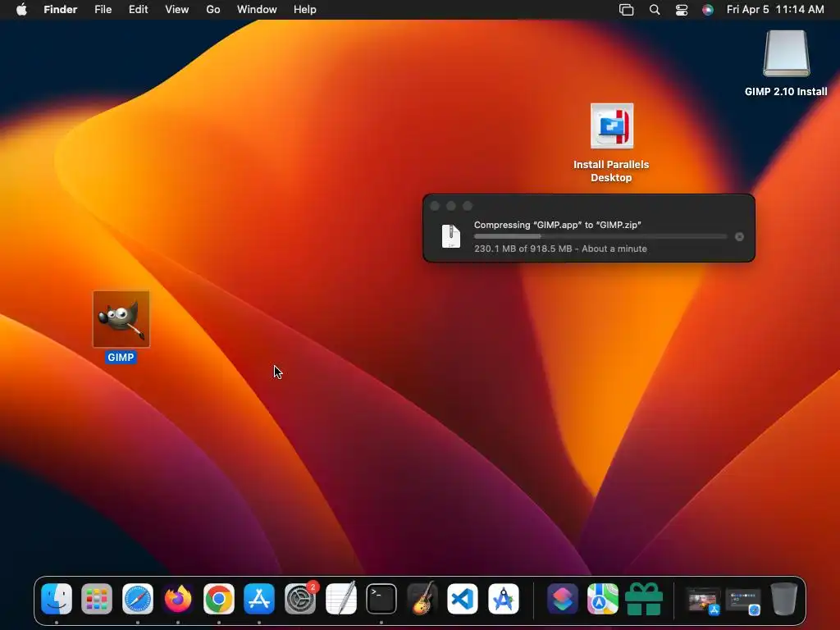Select Install Parallels Desktop icon
The width and height of the screenshot is (840, 630).
[x=612, y=126]
